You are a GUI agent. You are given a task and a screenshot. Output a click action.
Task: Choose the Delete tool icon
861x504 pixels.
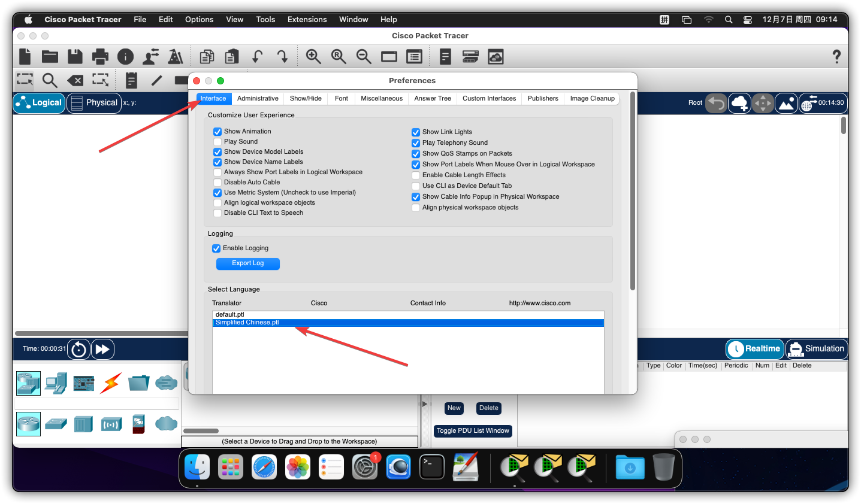tap(75, 80)
